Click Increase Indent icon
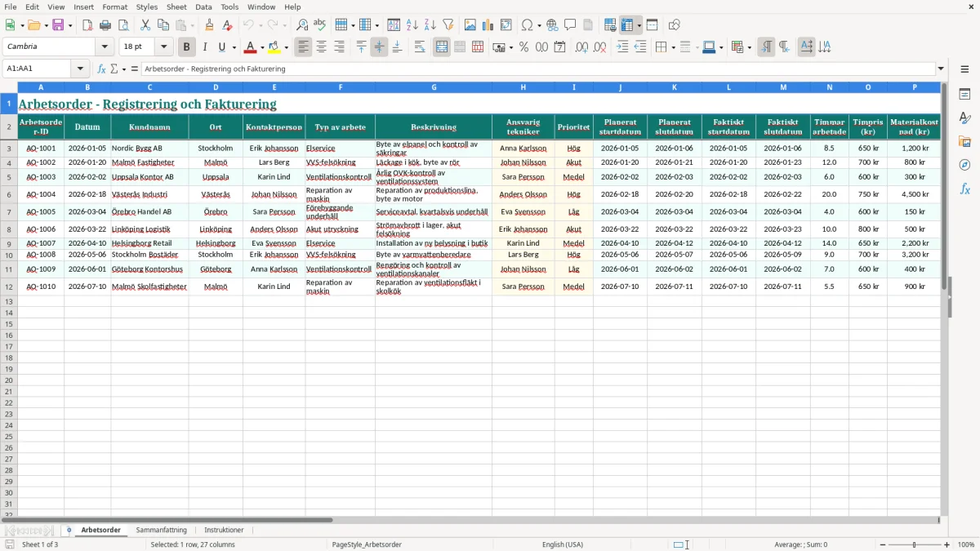980x551 pixels. coord(622,47)
